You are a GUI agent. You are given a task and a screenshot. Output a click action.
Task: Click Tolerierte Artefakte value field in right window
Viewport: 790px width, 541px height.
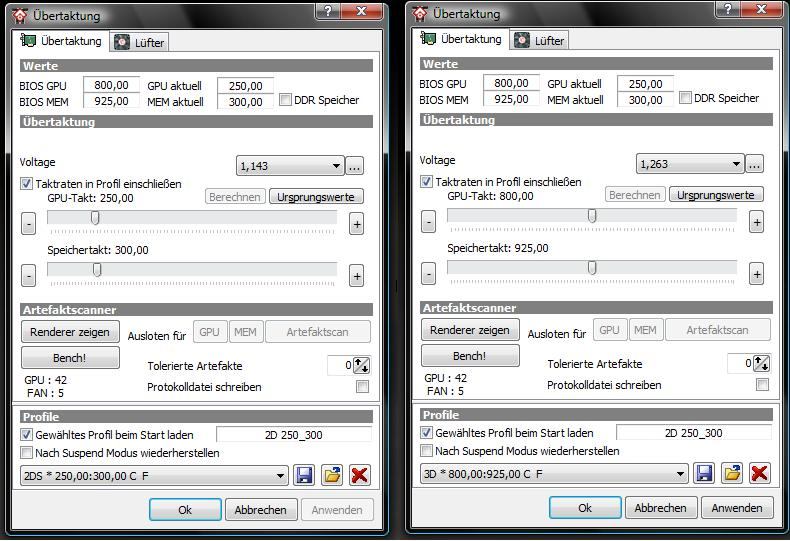(x=740, y=363)
